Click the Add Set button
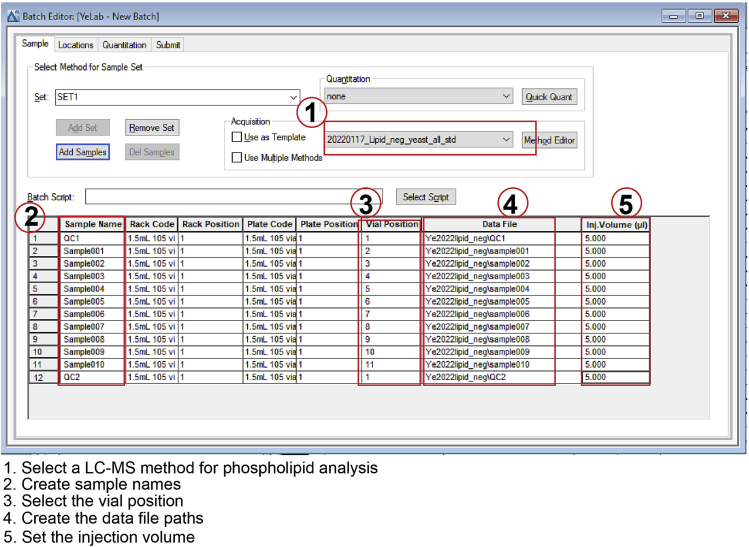 tap(83, 128)
